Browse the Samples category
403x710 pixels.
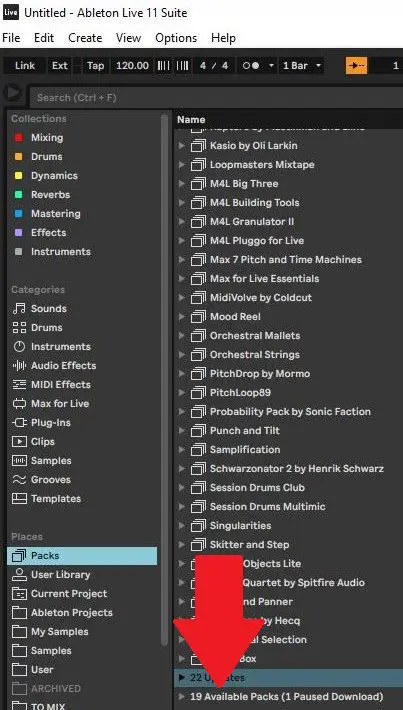42,461
